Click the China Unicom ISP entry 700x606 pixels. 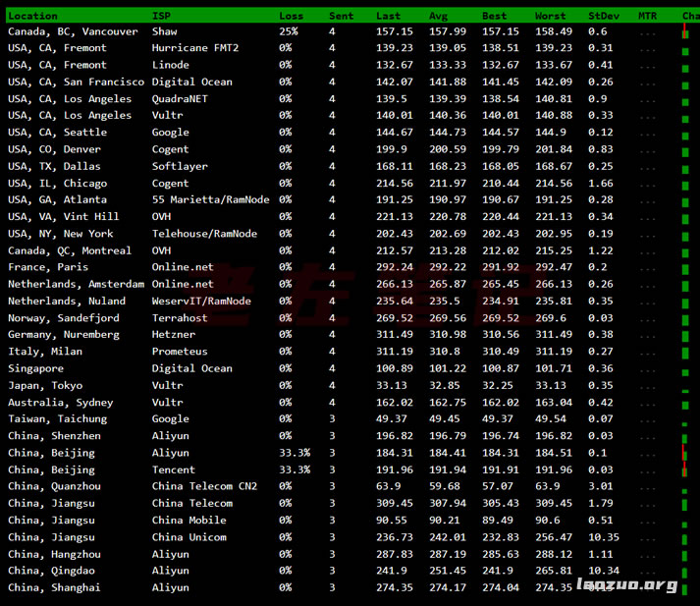[189, 537]
